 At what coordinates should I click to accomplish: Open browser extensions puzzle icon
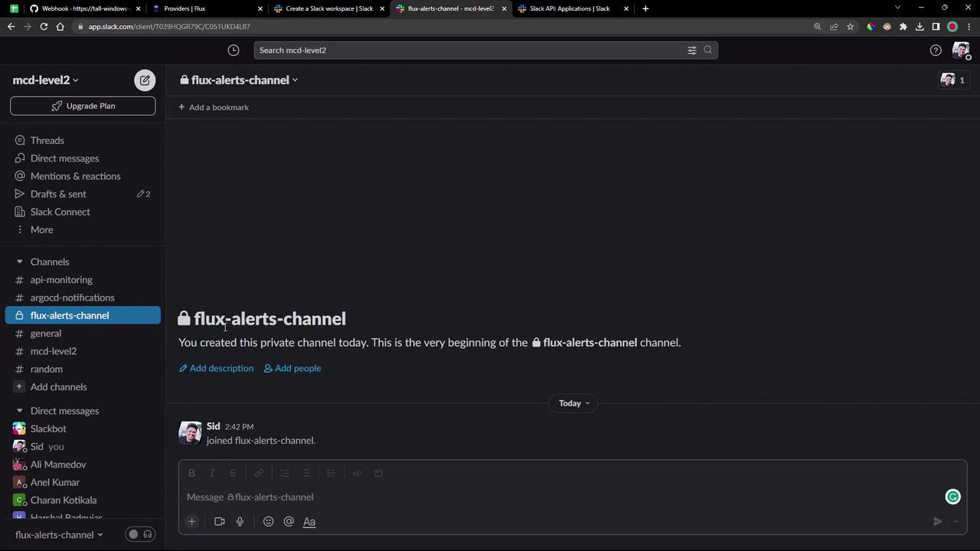(x=903, y=27)
